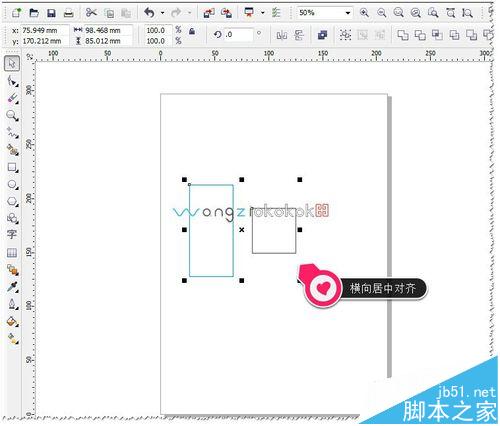Click the Mirror vertically icon

click(x=299, y=35)
